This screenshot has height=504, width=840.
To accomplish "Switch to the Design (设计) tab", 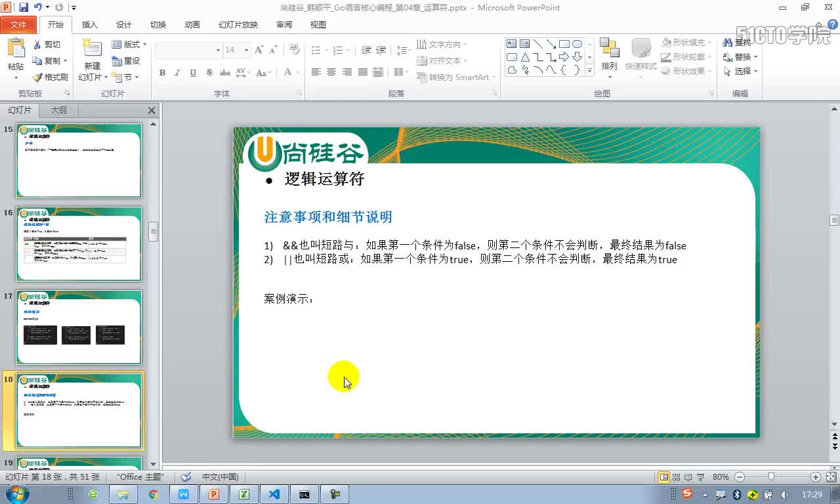I will pyautogui.click(x=124, y=25).
